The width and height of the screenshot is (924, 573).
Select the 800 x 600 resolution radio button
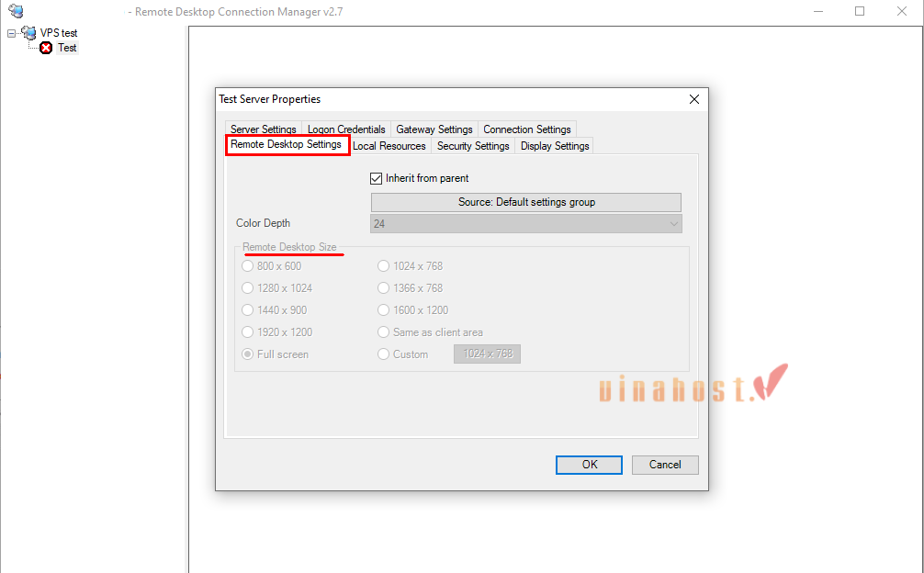click(247, 265)
